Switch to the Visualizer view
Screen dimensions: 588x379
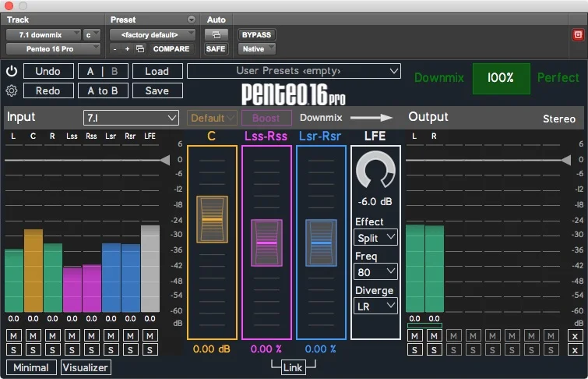pyautogui.click(x=86, y=367)
